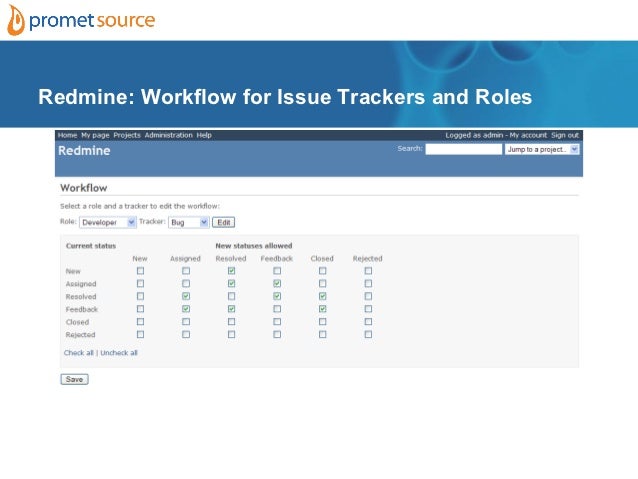Check Closed row, New column checkbox
This screenshot has height=479, width=638.
(140, 322)
